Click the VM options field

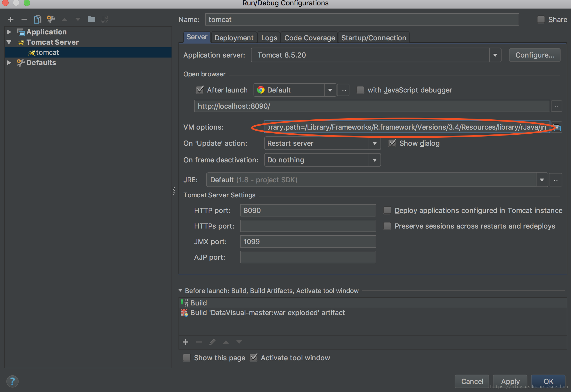click(407, 127)
